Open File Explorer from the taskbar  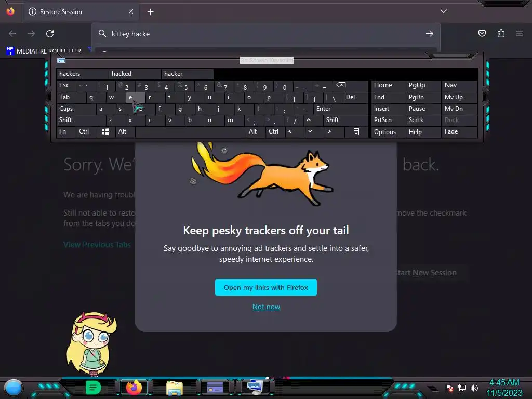[x=175, y=388]
